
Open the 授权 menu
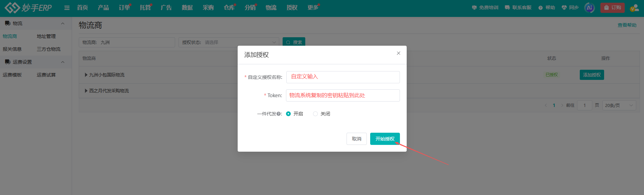(292, 7)
